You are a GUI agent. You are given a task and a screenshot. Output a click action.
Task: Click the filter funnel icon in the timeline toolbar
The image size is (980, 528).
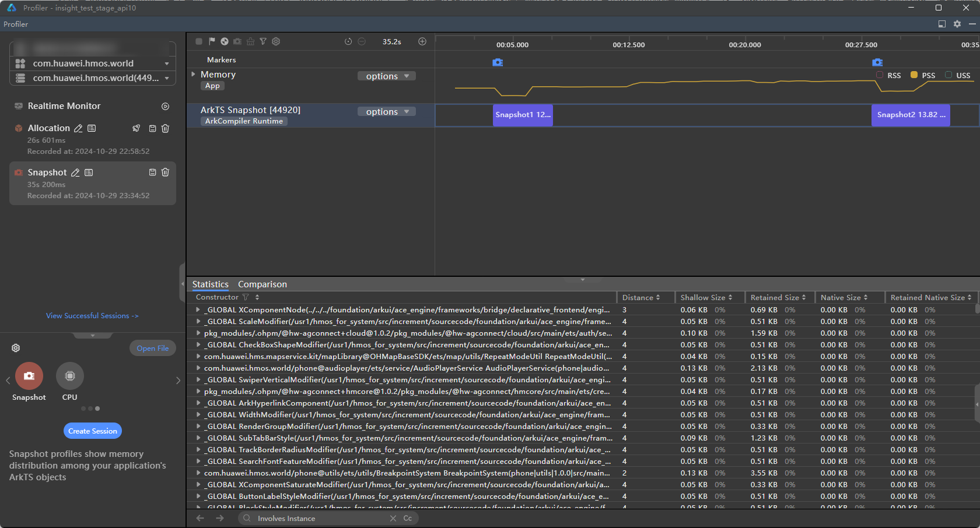pyautogui.click(x=263, y=41)
